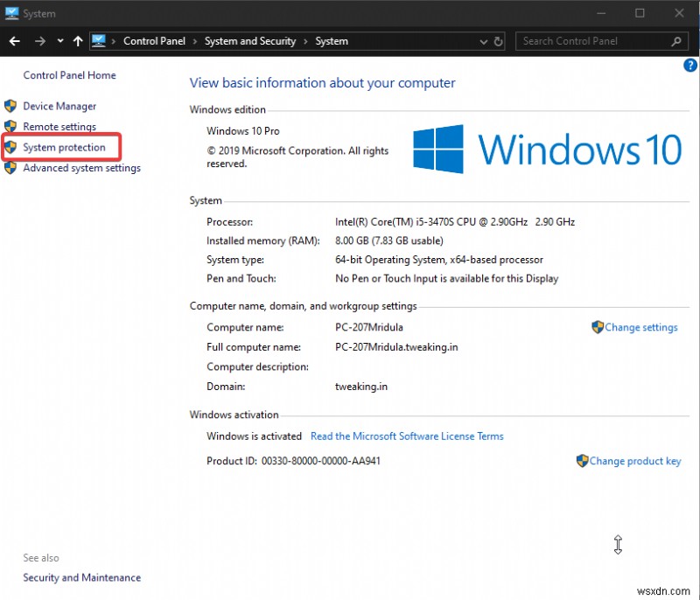700x600 pixels.
Task: Click the refresh icon in the address bar
Action: tap(498, 41)
